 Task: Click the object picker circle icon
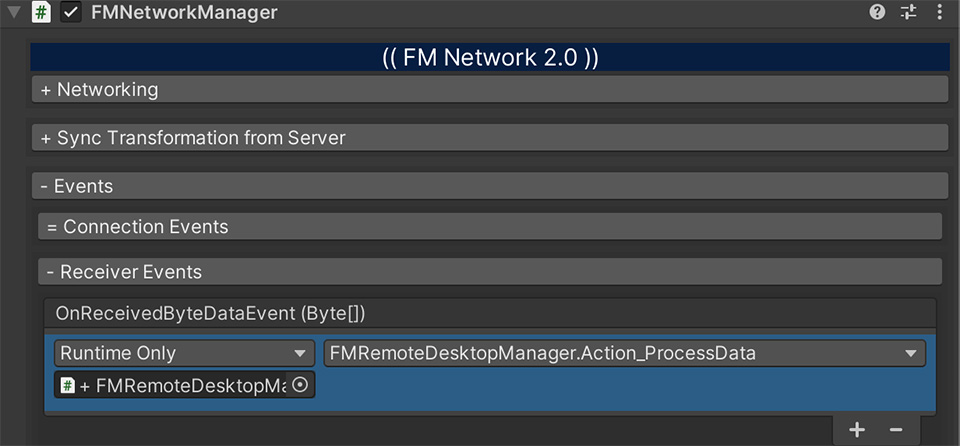pyautogui.click(x=300, y=385)
